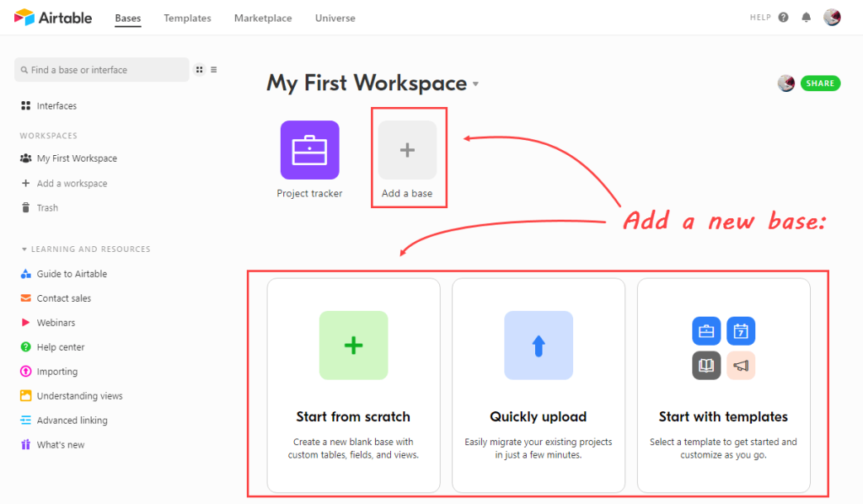The width and height of the screenshot is (863, 504).
Task: Open the My First Workspace title dropdown arrow
Action: (475, 85)
